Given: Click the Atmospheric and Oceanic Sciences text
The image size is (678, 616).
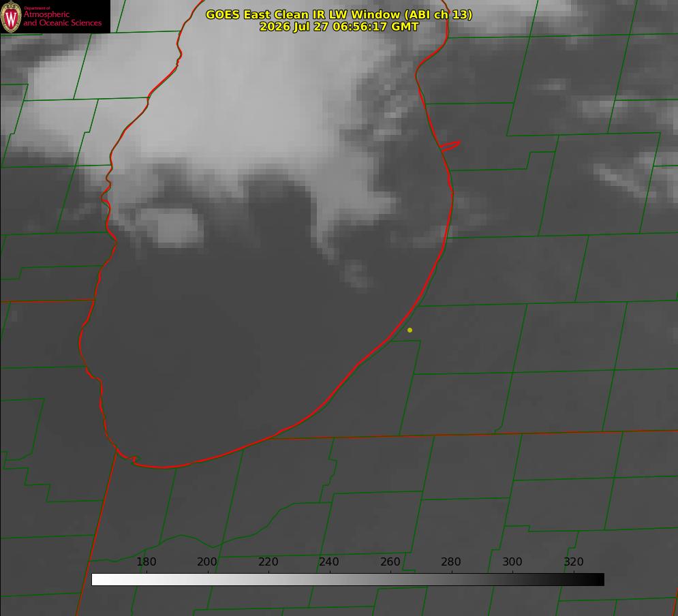Looking at the screenshot, I should (62, 18).
